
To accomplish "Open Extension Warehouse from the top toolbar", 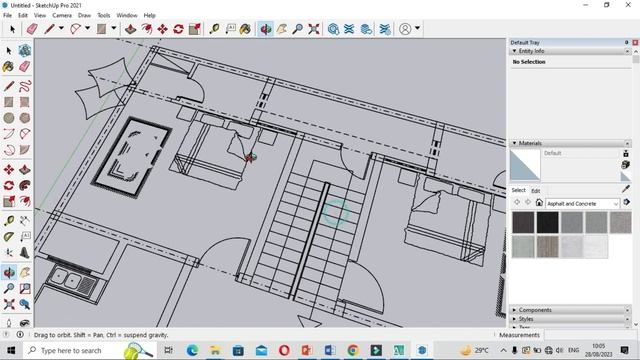I will tap(349, 29).
